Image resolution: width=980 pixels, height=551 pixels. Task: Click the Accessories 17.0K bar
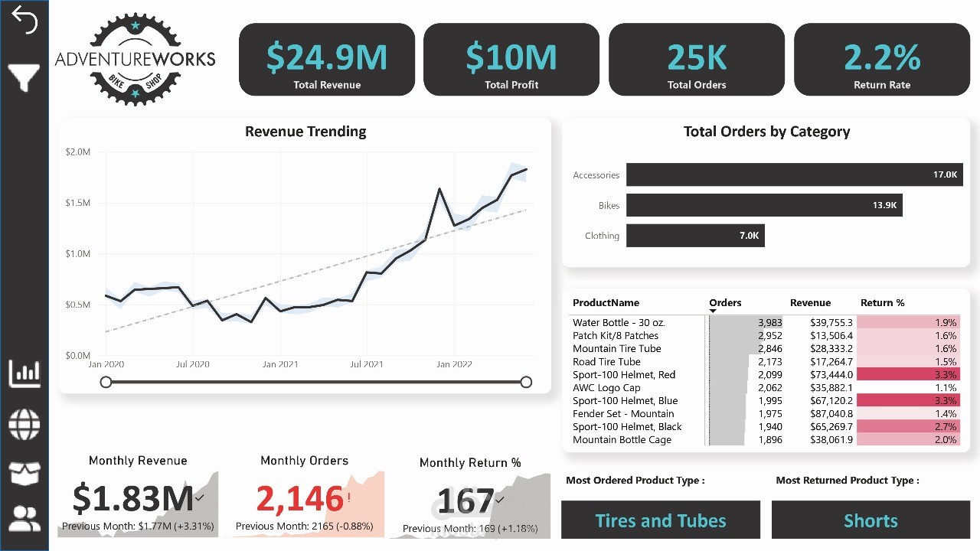[x=794, y=174]
